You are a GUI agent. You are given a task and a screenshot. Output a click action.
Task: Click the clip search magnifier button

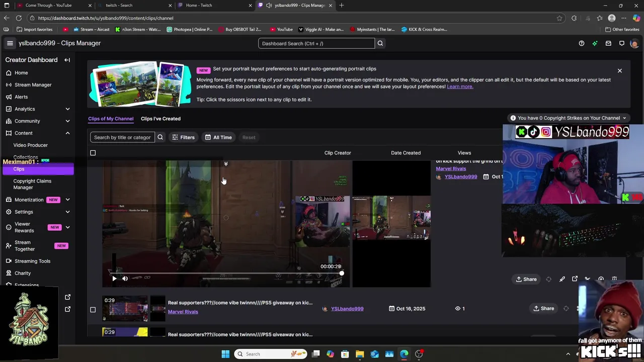point(160,137)
